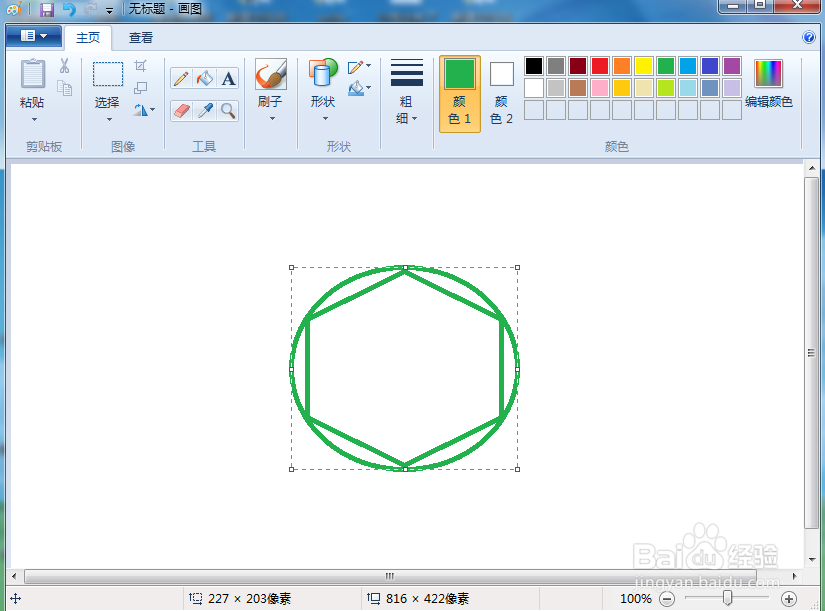This screenshot has width=825, height=611.
Task: Click the bottom-right selection handle
Action: tap(518, 469)
